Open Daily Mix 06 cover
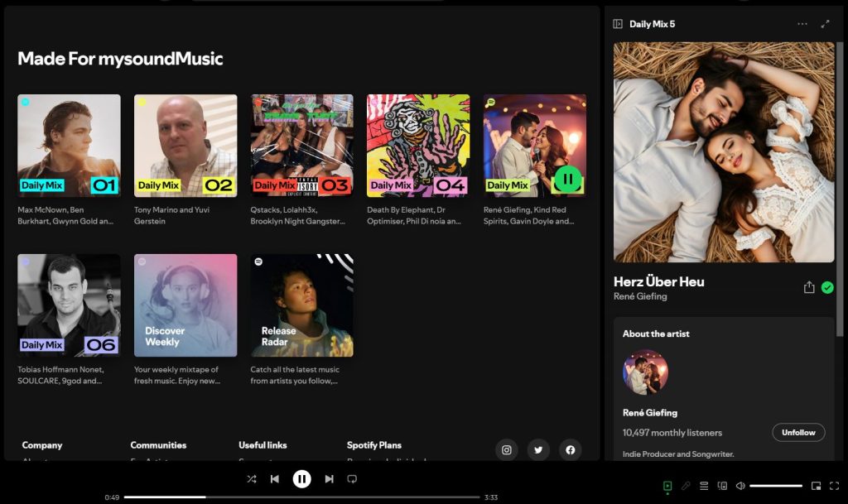Screen dimensions: 848x504 tap(69, 305)
